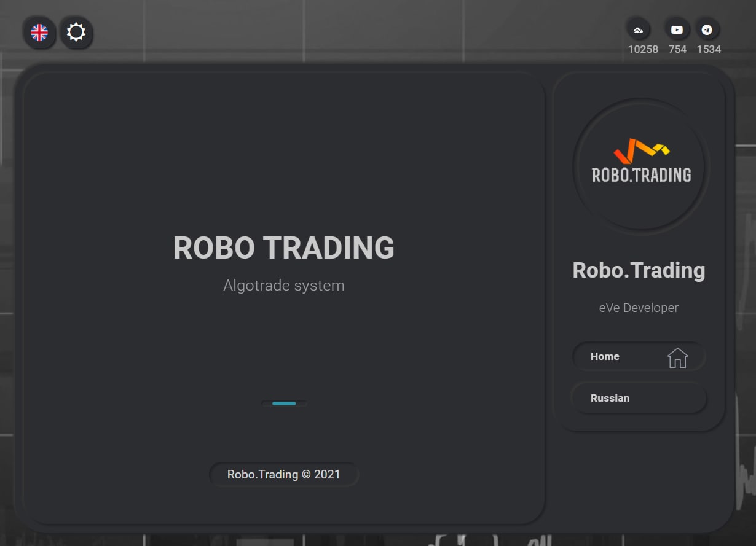Image resolution: width=756 pixels, height=546 pixels.
Task: Click the Robo.Trading circular logo
Action: click(641, 166)
